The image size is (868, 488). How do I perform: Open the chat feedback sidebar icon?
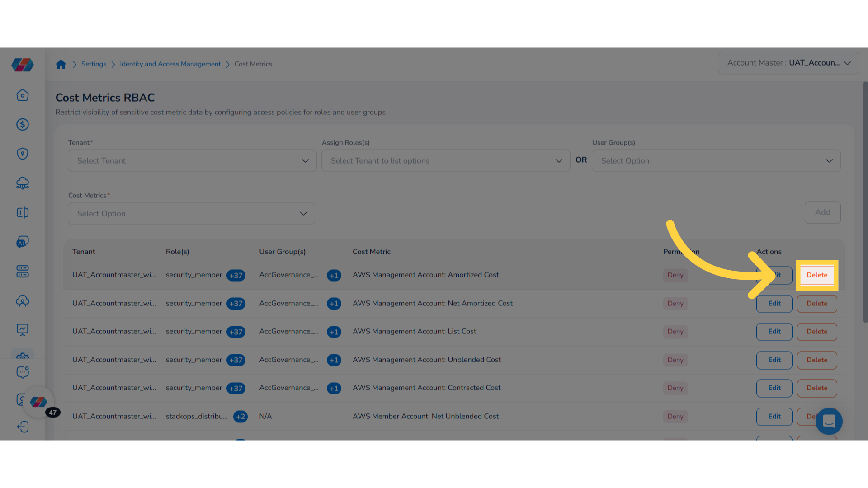point(23,372)
